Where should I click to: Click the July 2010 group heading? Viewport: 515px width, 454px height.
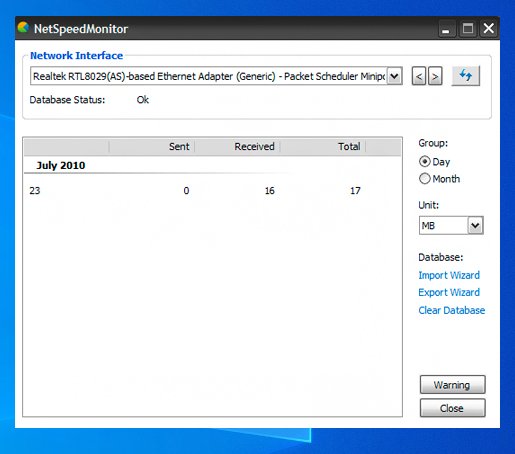pyautogui.click(x=61, y=165)
